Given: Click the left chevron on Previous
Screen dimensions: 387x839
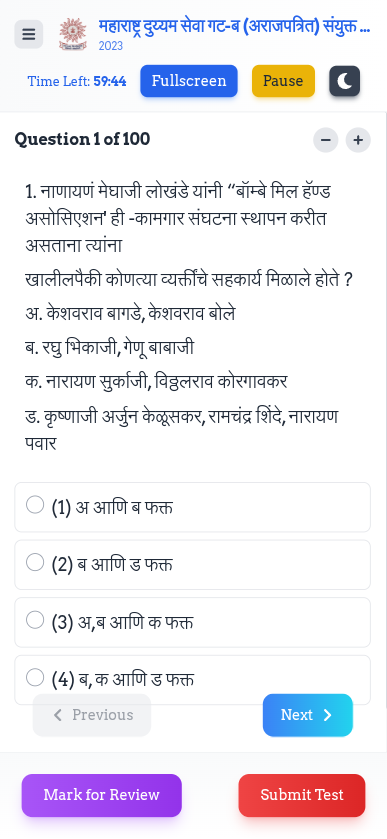Looking at the screenshot, I should point(58,715).
